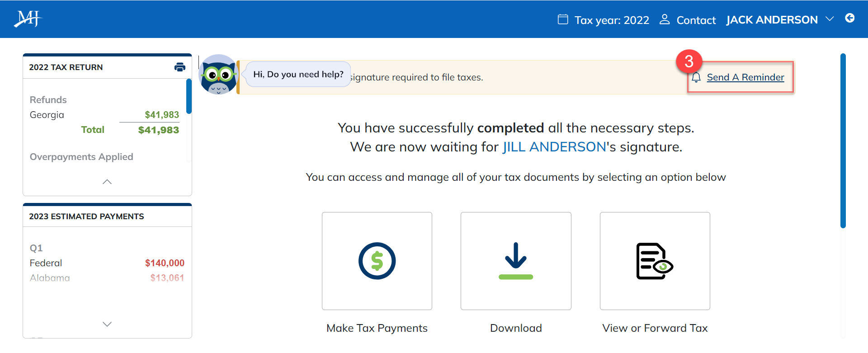Click the Hi, Do you need help bubble
The height and width of the screenshot is (353, 868).
298,75
